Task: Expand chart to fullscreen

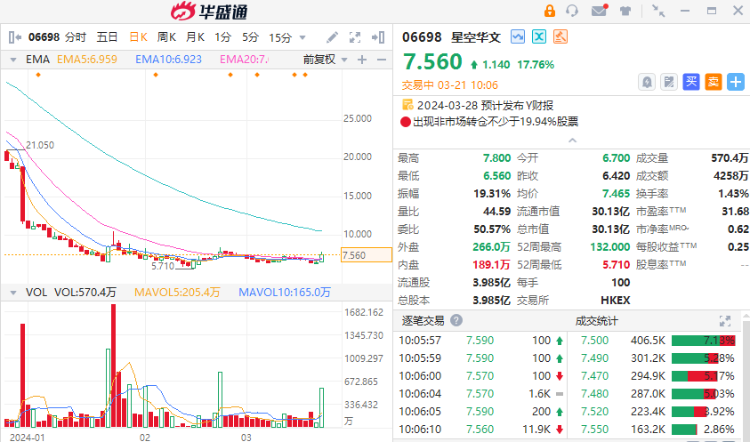Action: click(x=355, y=37)
